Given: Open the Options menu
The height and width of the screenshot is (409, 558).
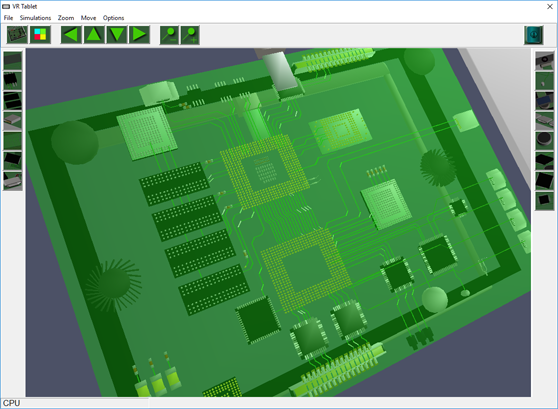Looking at the screenshot, I should tap(113, 18).
